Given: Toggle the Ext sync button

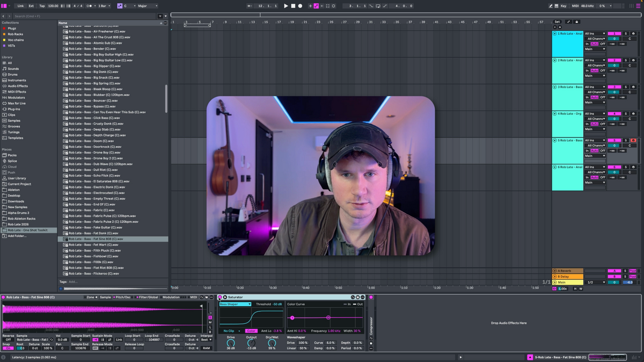Looking at the screenshot, I should tap(31, 6).
